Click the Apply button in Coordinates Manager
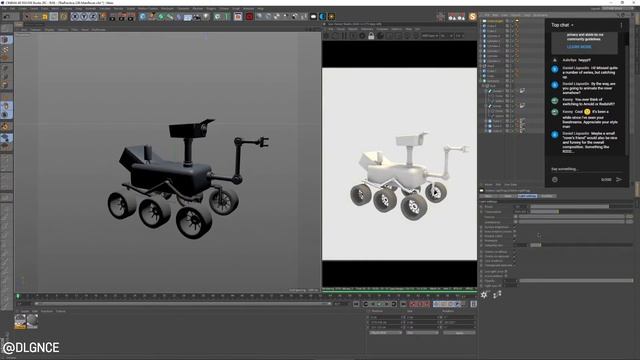Screen dimensions: 640x360 pos(459,333)
